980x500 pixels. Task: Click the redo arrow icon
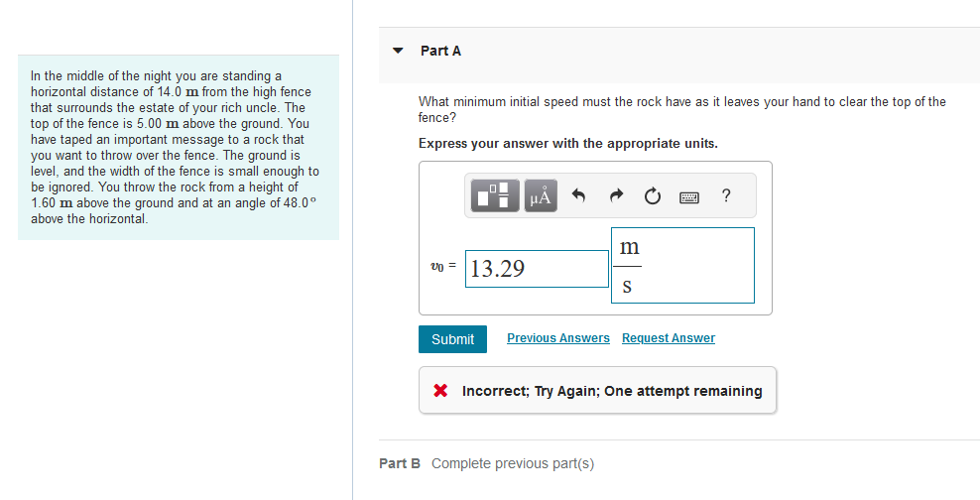coord(616,196)
